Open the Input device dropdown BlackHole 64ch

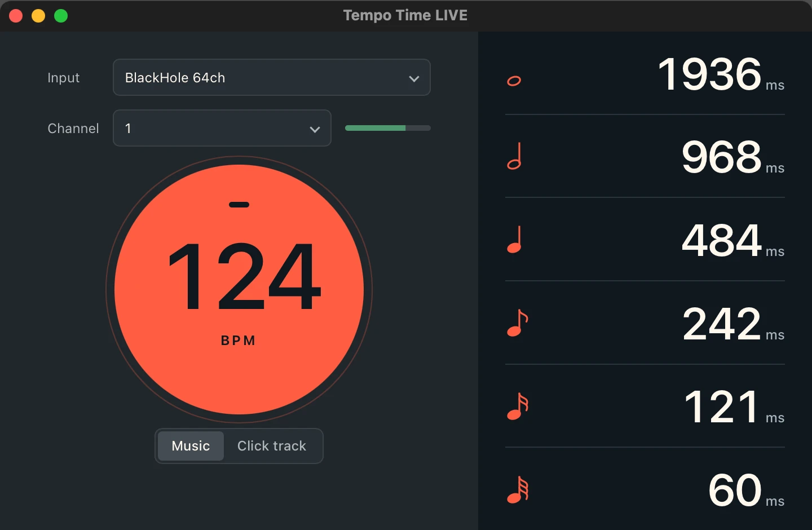[272, 77]
